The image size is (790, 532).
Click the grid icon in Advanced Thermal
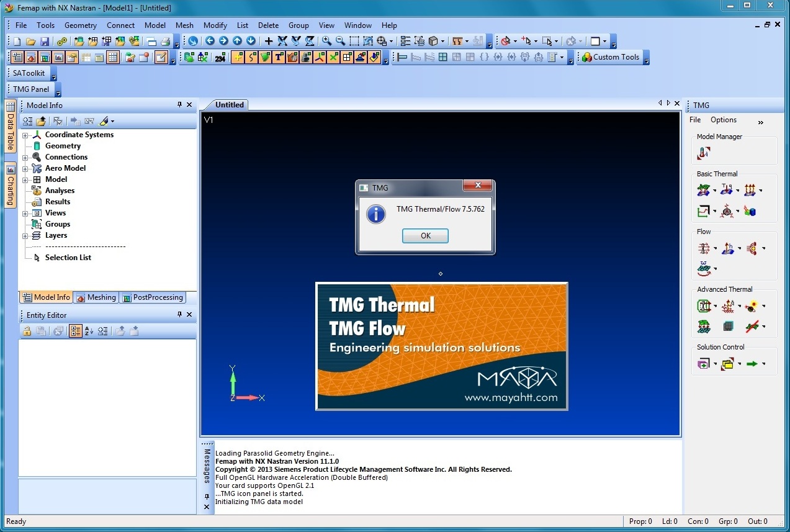click(x=728, y=326)
